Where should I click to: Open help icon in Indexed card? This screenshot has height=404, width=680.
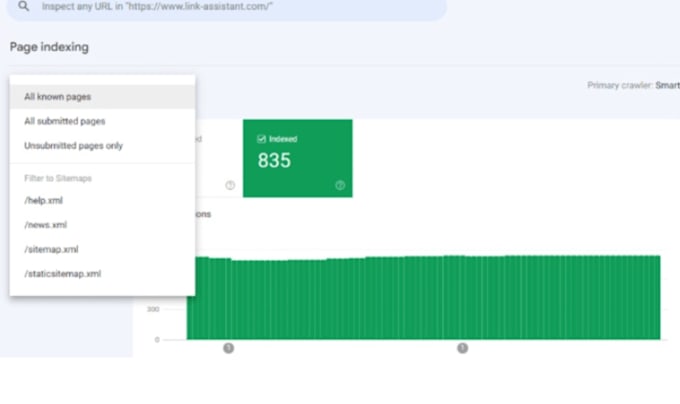[x=340, y=186]
